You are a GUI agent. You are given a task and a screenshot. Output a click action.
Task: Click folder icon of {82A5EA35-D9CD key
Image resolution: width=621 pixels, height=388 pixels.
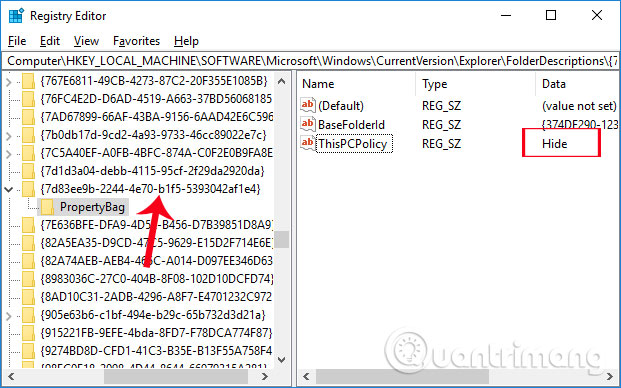pyautogui.click(x=29, y=243)
